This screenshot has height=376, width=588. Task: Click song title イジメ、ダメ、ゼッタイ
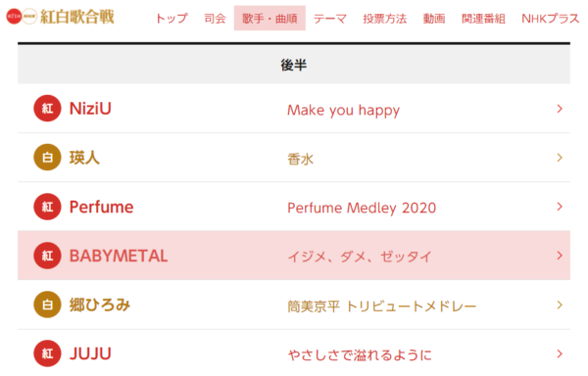tap(360, 257)
